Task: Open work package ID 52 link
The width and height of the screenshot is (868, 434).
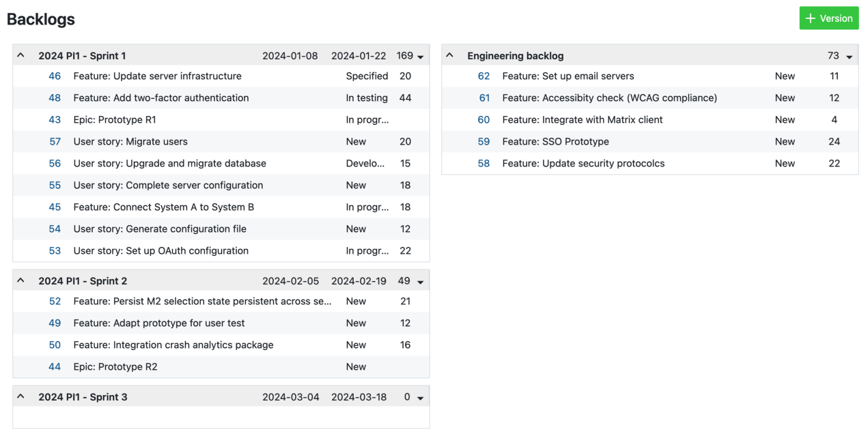Action: point(55,301)
